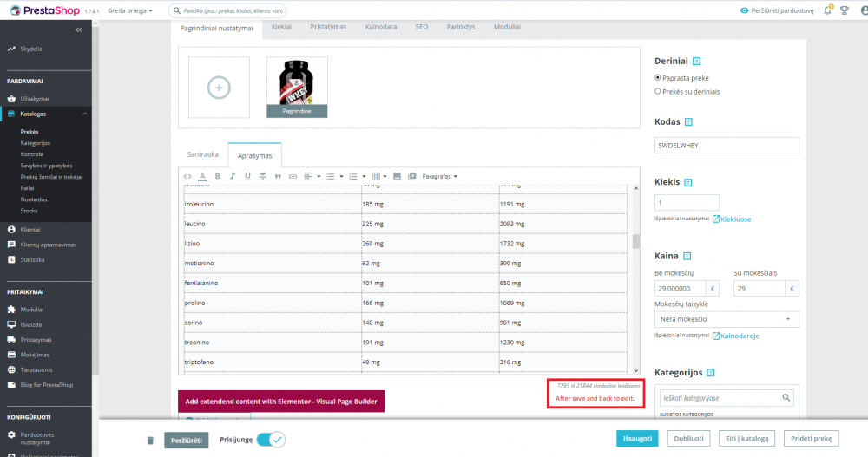Click the Whey product image thumbnail
The image size is (868, 457).
pos(297,88)
